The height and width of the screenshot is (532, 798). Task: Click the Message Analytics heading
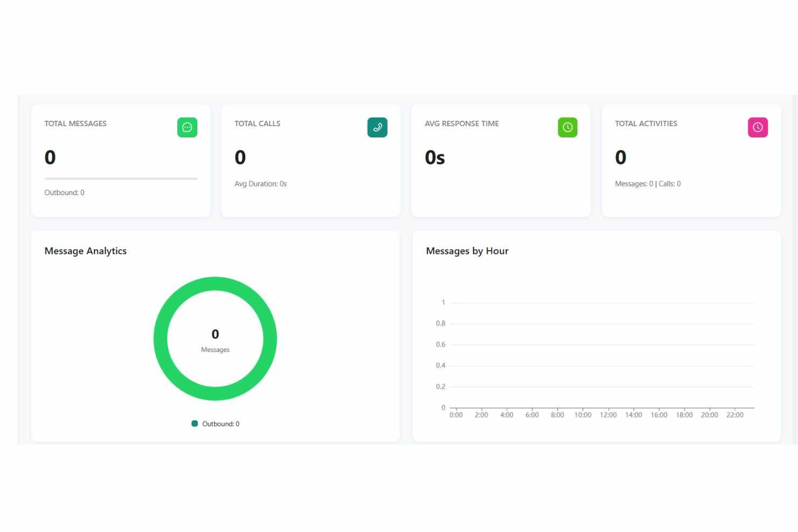click(85, 251)
